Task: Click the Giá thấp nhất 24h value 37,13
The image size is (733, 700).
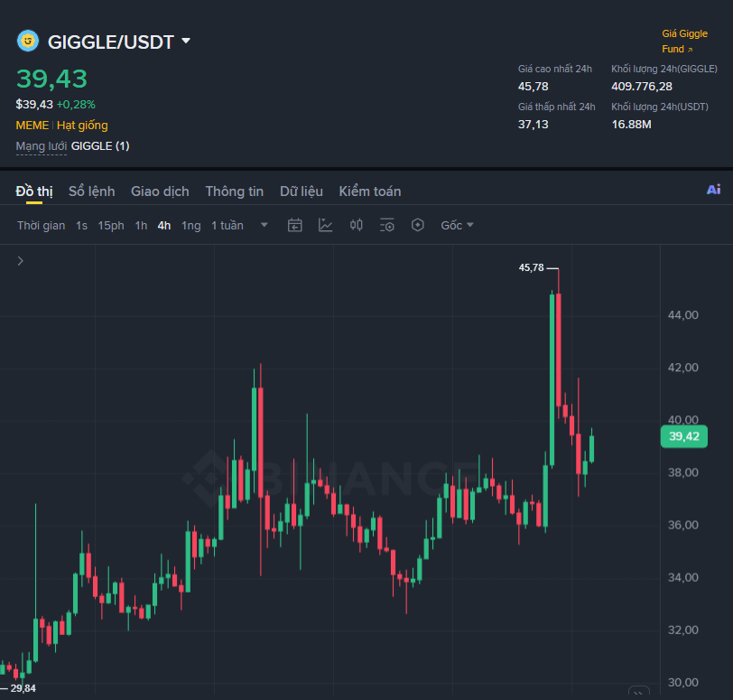Action: pyautogui.click(x=533, y=125)
